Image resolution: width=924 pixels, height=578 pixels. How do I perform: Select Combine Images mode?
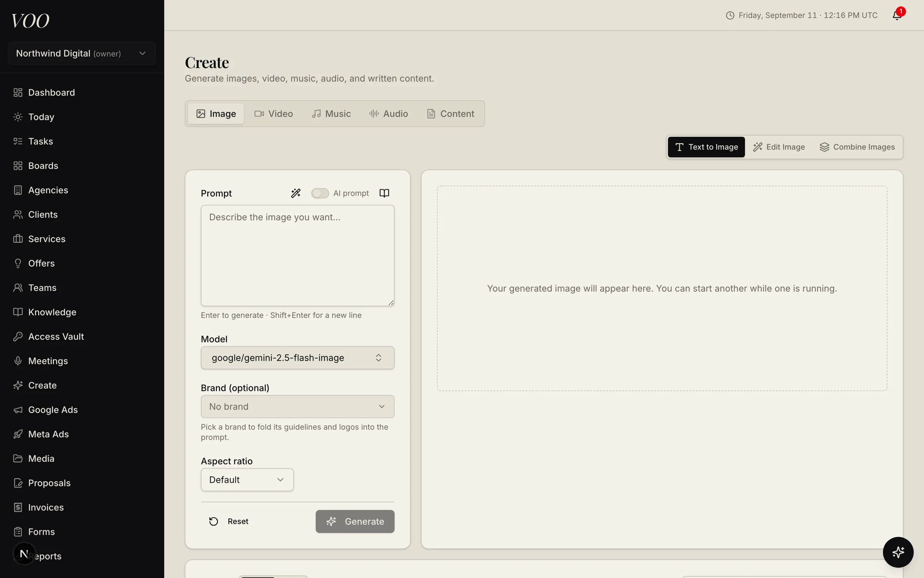(x=857, y=147)
